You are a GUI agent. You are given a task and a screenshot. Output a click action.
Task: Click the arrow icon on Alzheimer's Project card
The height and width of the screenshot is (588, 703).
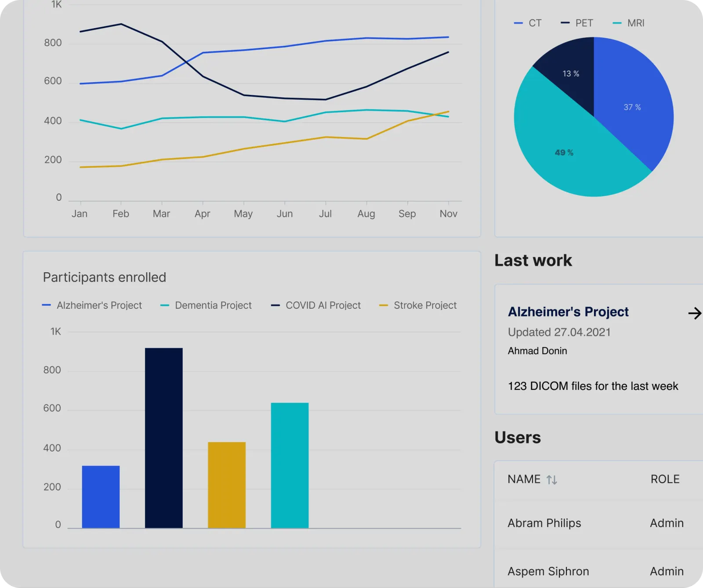[x=694, y=313]
